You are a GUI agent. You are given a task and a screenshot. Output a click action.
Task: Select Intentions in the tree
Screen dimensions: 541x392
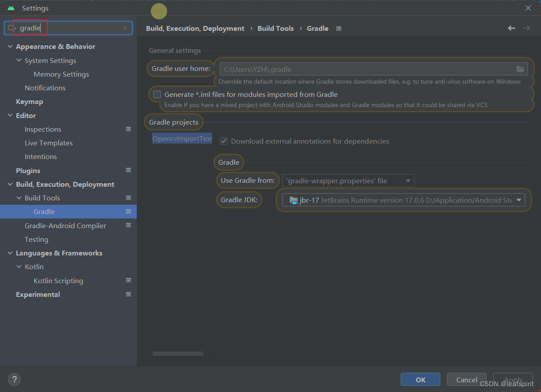click(x=41, y=156)
